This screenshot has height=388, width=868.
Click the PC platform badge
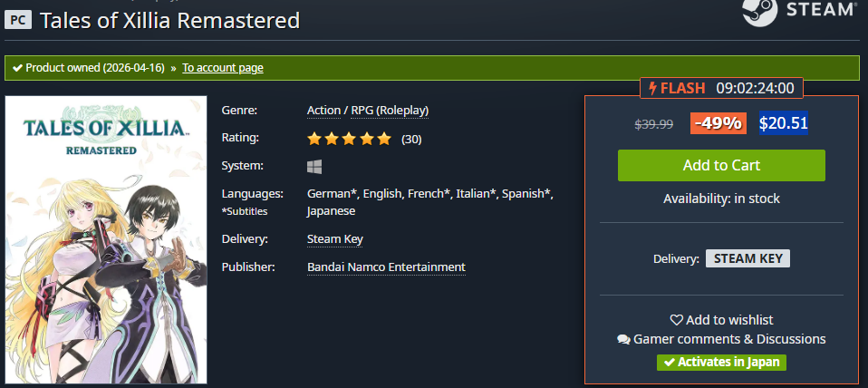18,20
